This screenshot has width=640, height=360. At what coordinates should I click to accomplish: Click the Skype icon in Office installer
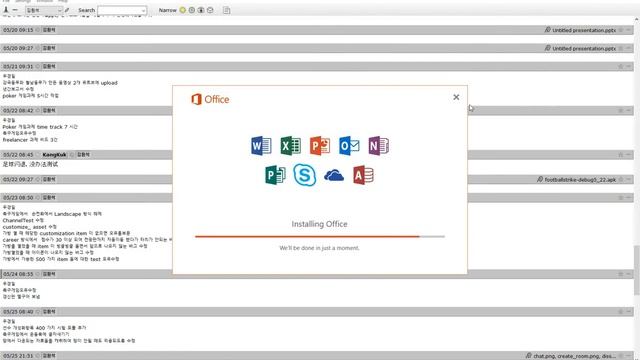304,175
